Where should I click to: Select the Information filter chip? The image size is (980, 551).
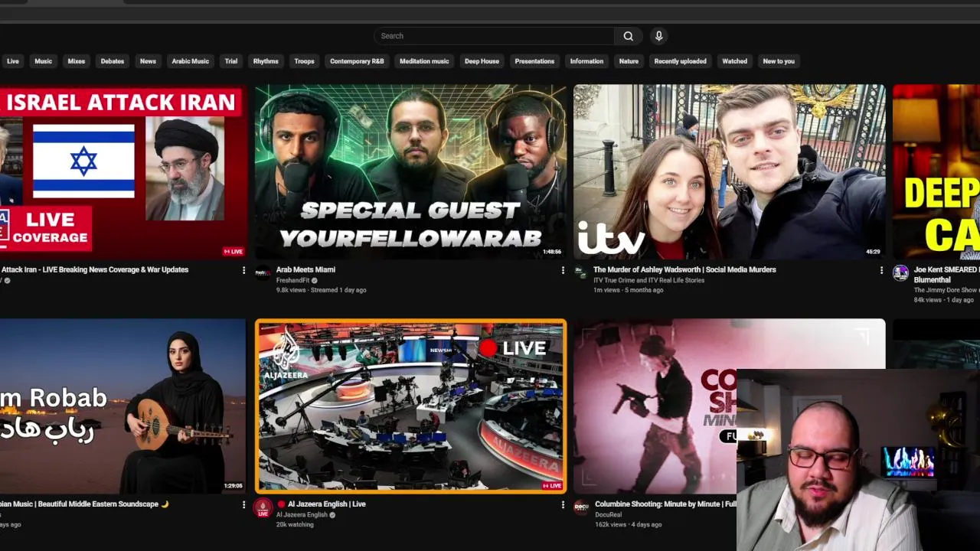coord(586,61)
